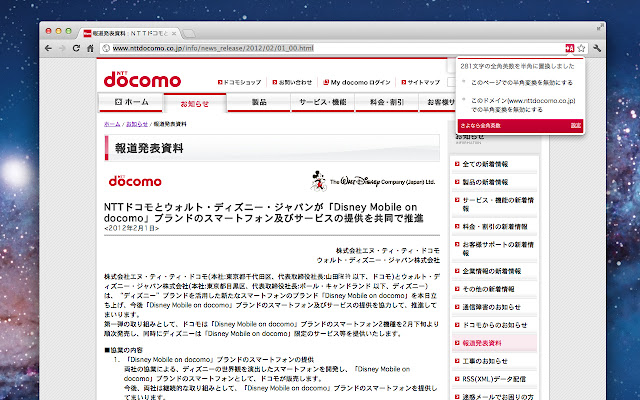640x400 pixels.
Task: Open the ドコモショップ header link
Action: pos(240,82)
